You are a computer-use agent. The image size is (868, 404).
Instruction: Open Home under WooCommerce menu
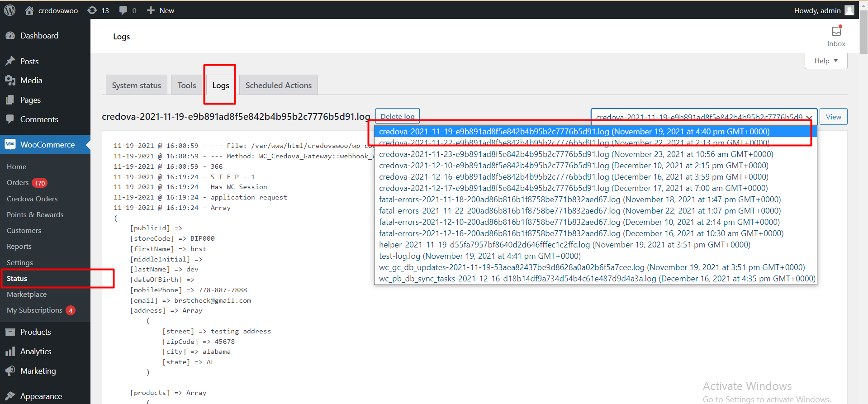point(17,166)
